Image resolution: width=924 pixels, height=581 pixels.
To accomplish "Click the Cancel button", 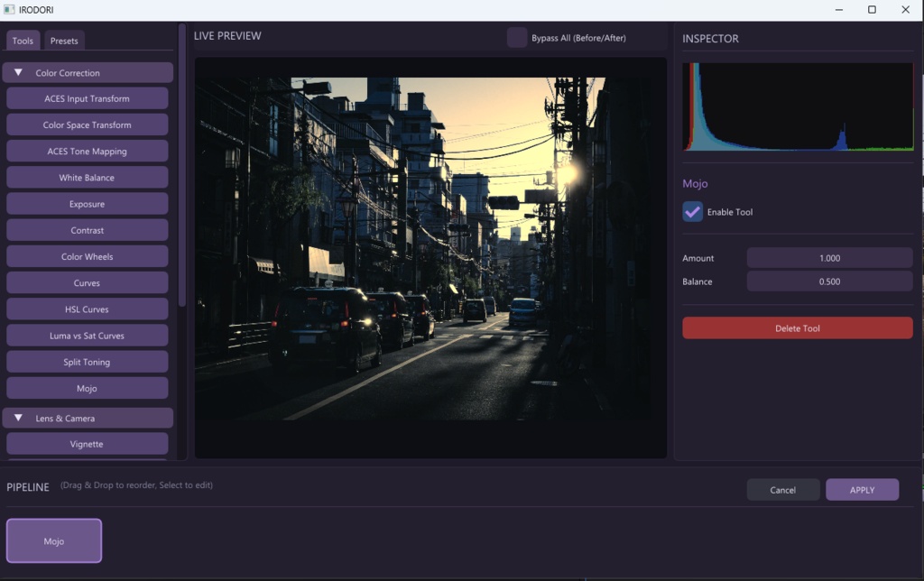I will pos(782,490).
